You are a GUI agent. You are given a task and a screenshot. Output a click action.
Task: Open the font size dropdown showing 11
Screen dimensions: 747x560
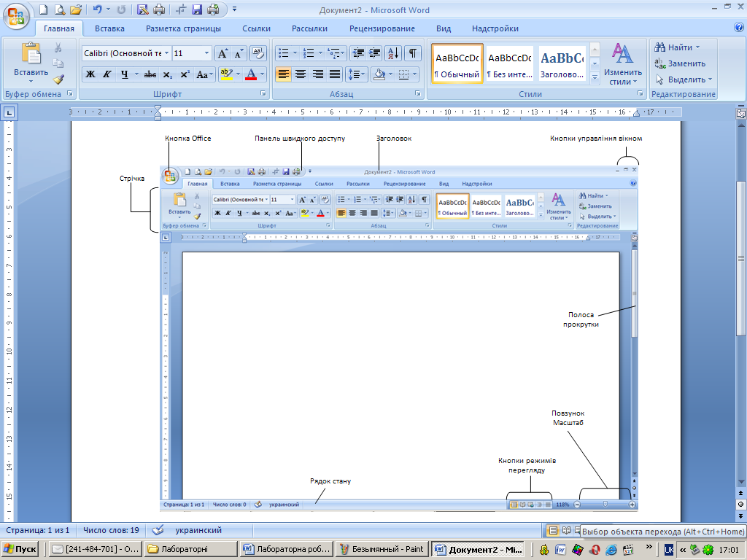point(206,53)
